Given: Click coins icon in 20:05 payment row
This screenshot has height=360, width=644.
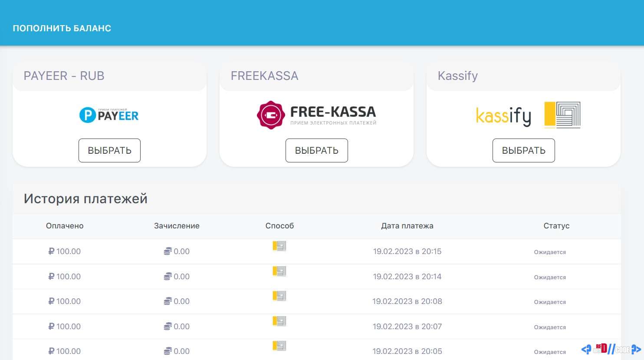Looking at the screenshot, I should pyautogui.click(x=168, y=351).
